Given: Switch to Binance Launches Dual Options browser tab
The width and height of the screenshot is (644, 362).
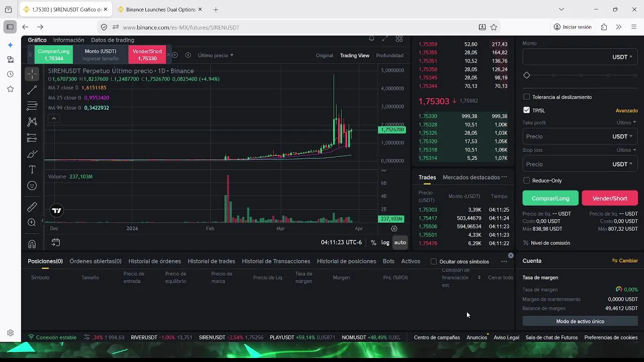Looking at the screenshot, I should 160,10.
